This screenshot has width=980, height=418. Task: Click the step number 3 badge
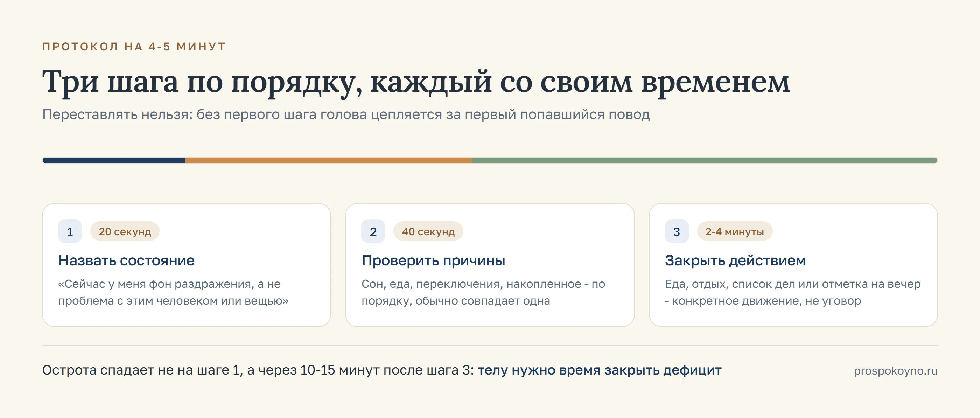(677, 231)
